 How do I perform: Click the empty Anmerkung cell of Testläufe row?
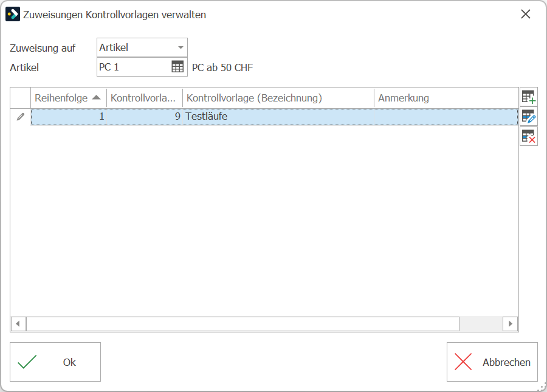click(x=446, y=117)
